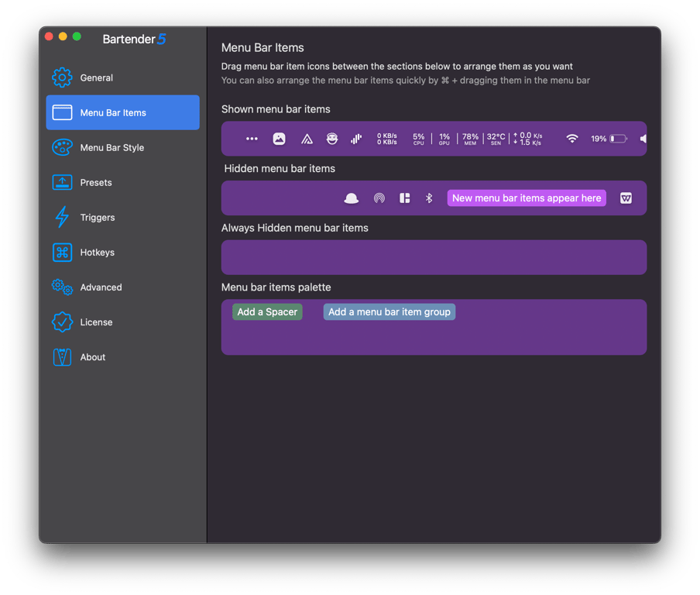The image size is (700, 595).
Task: Click the Shown menu bar items label
Action: (276, 109)
